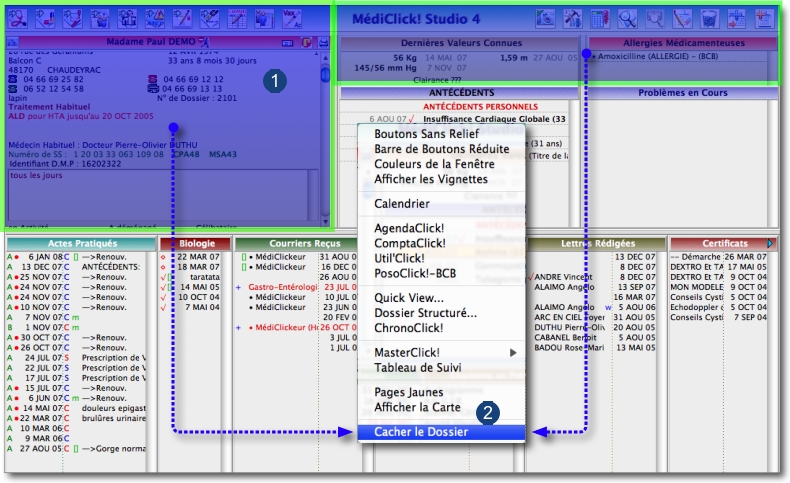Viewport: 790px width, 483px height.
Task: Select the Amoxicilline (ALLERGIE) entry
Action: pyautogui.click(x=657, y=56)
